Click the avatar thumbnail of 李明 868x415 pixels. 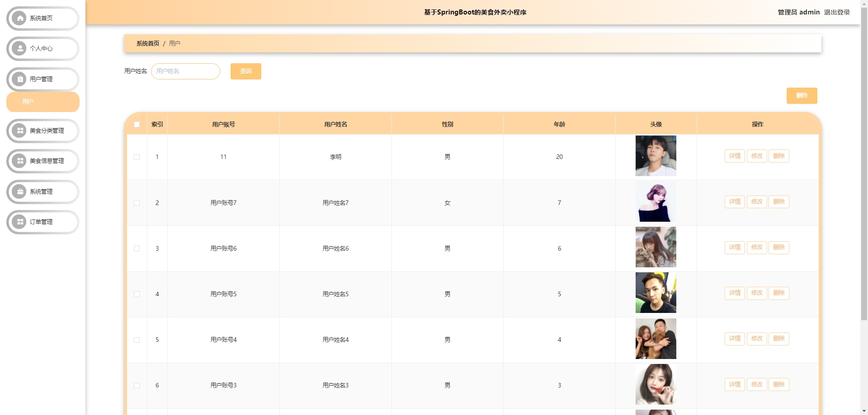(x=656, y=156)
